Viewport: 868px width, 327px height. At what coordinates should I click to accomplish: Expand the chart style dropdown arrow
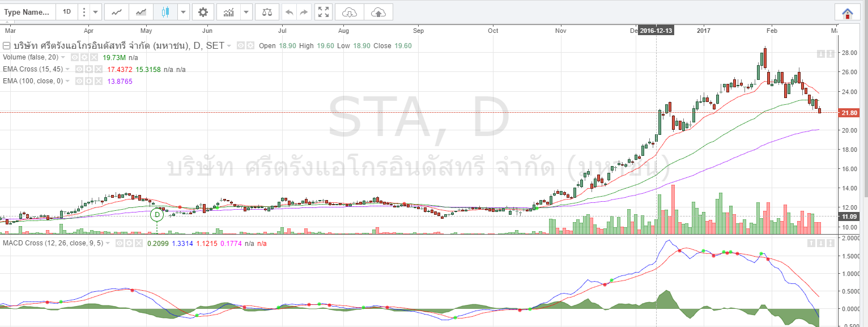(x=184, y=11)
